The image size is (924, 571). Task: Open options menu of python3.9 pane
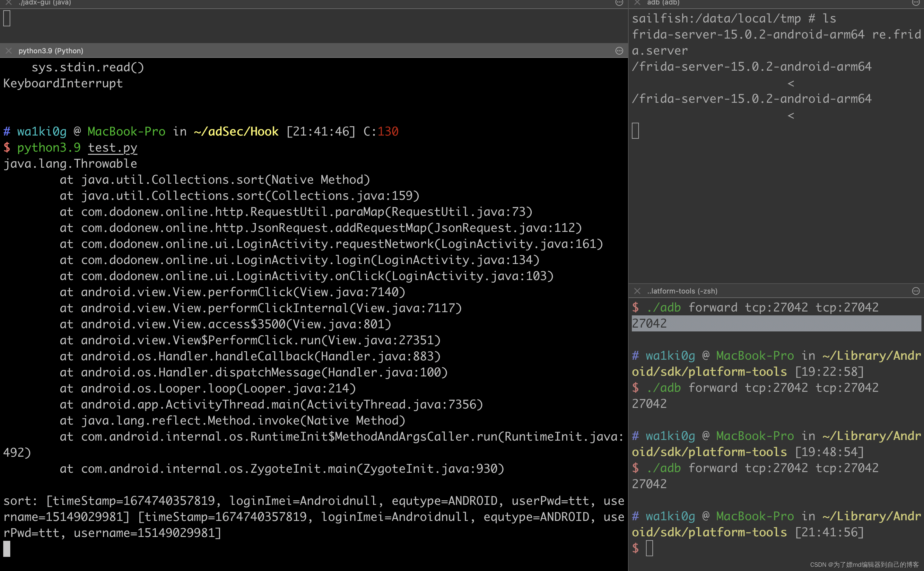click(619, 51)
